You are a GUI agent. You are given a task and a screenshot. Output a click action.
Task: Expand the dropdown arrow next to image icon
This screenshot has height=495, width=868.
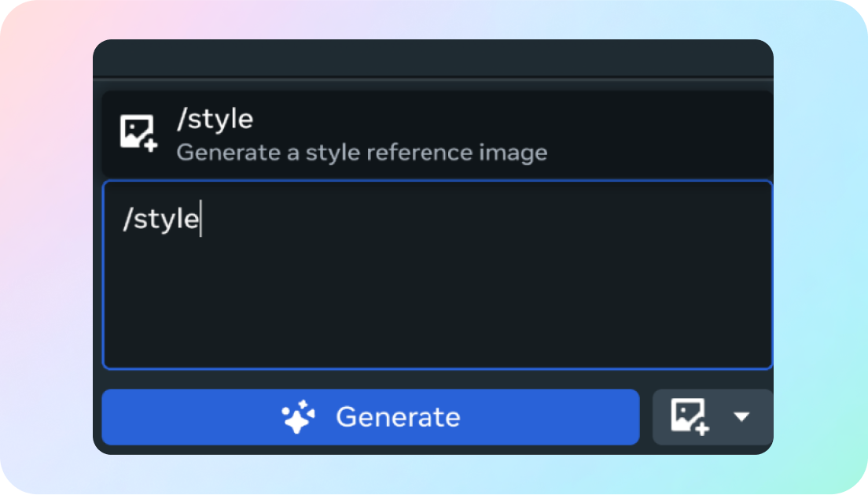[741, 417]
